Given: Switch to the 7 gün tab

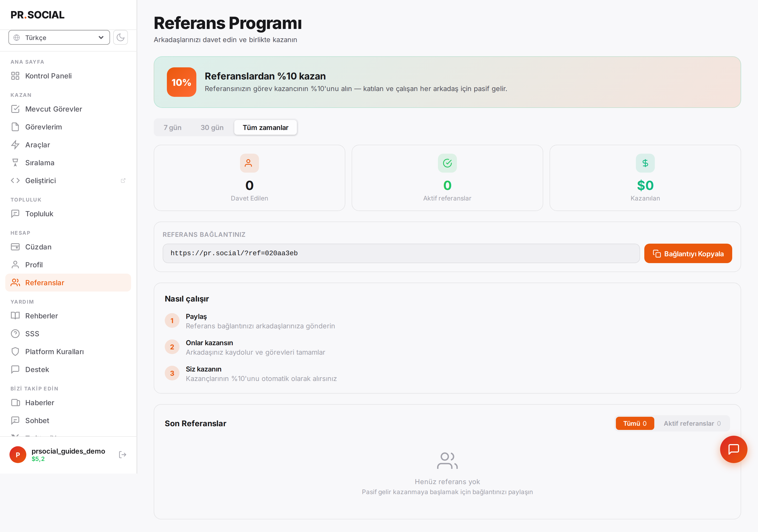Looking at the screenshot, I should pyautogui.click(x=173, y=127).
